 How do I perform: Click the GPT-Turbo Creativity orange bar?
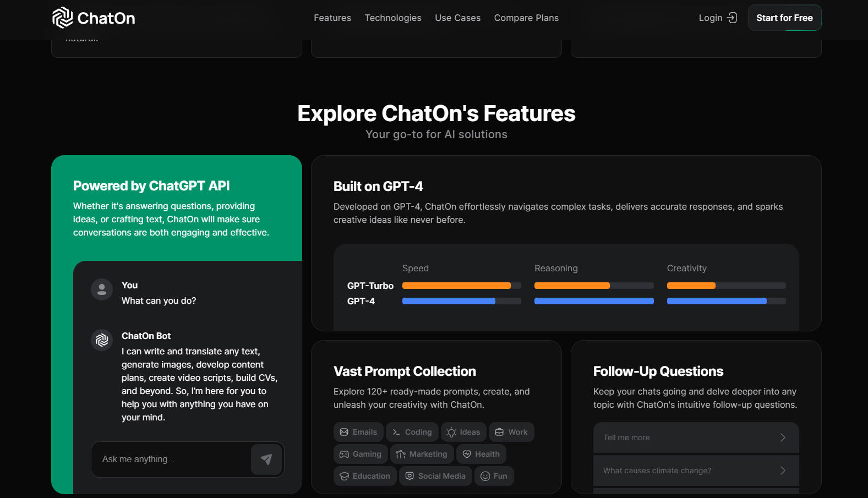(691, 286)
